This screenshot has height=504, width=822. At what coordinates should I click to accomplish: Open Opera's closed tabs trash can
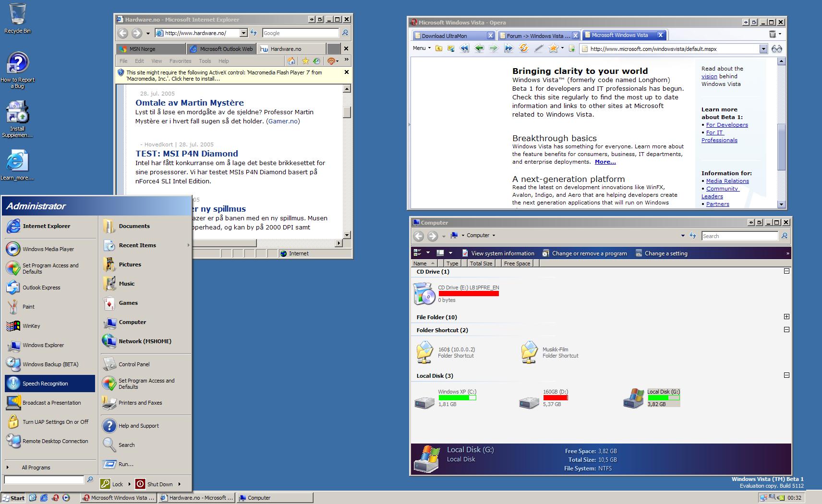click(773, 34)
